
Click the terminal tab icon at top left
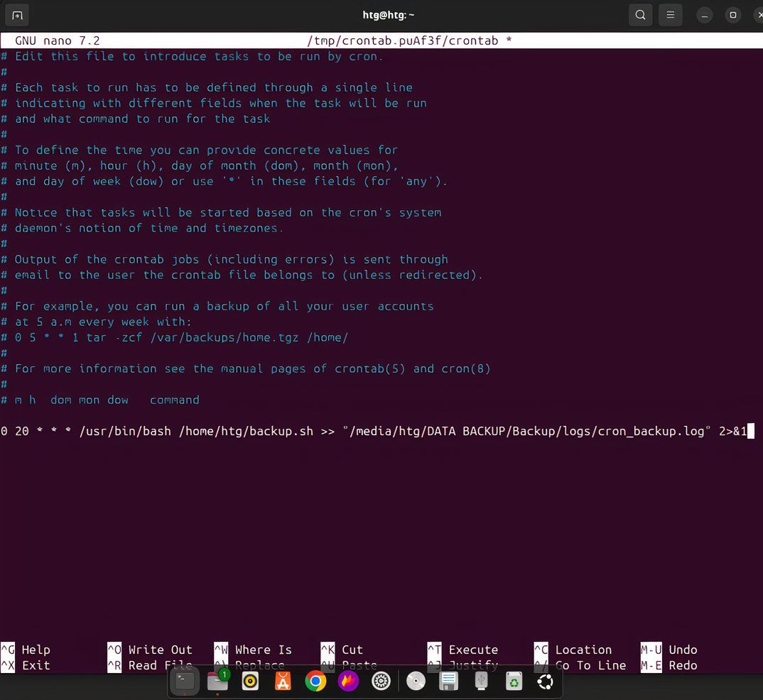pyautogui.click(x=17, y=14)
